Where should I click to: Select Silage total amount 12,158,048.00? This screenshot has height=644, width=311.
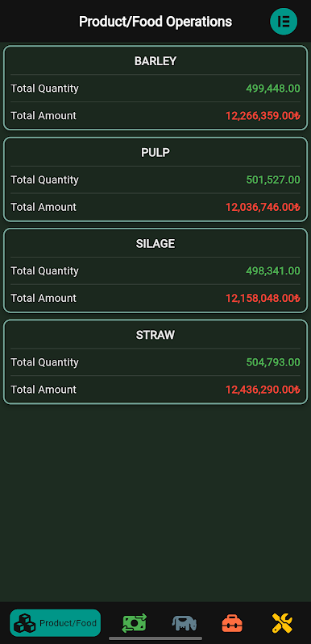pyautogui.click(x=263, y=298)
